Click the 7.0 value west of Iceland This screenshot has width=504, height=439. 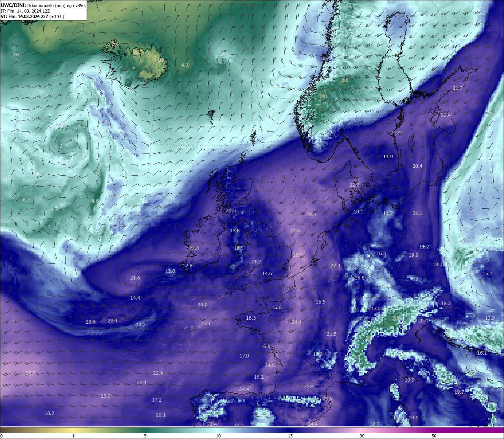click(x=15, y=54)
